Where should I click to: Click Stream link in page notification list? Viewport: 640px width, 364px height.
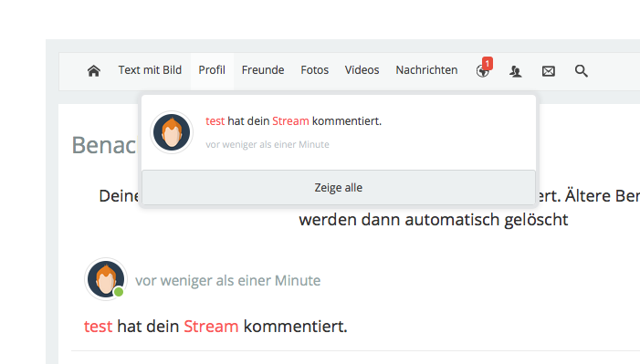pyautogui.click(x=211, y=327)
